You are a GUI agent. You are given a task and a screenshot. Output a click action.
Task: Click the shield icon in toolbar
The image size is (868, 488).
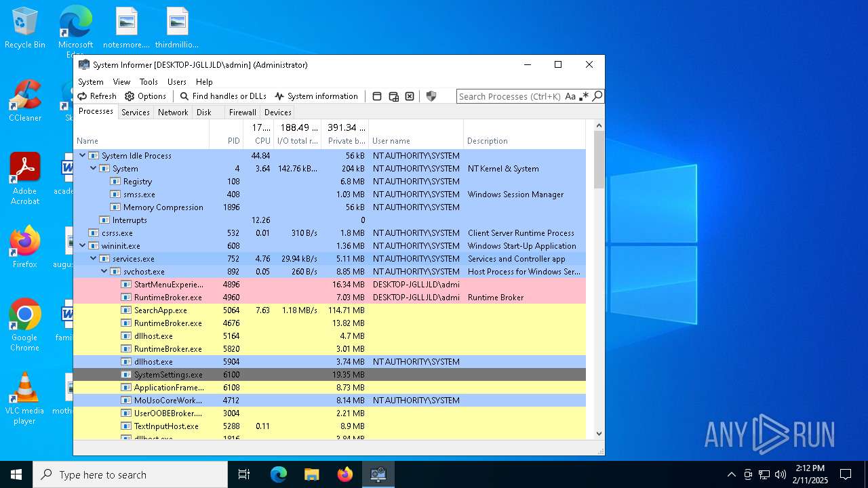tap(431, 96)
